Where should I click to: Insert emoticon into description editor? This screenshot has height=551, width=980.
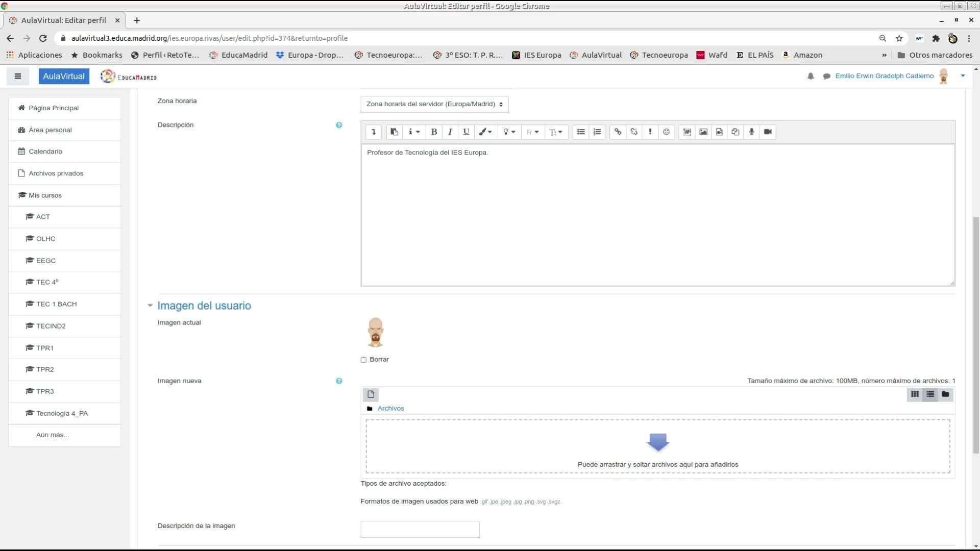[x=666, y=132]
